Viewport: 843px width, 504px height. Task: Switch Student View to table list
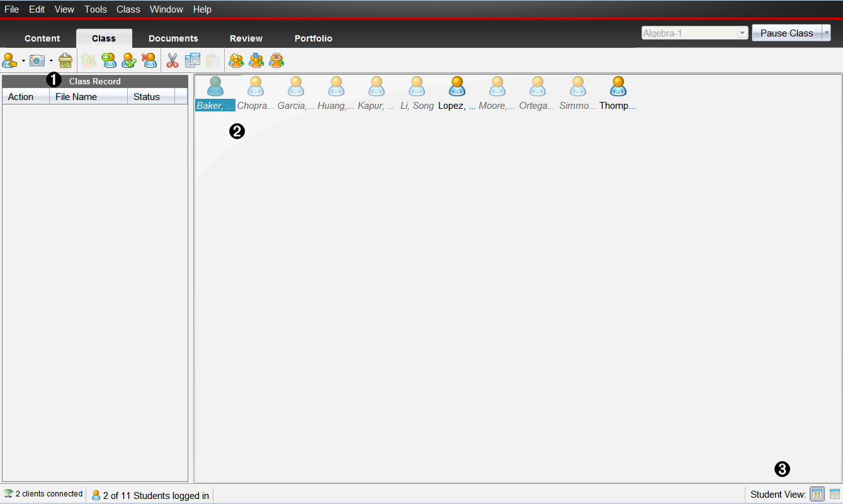click(835, 495)
